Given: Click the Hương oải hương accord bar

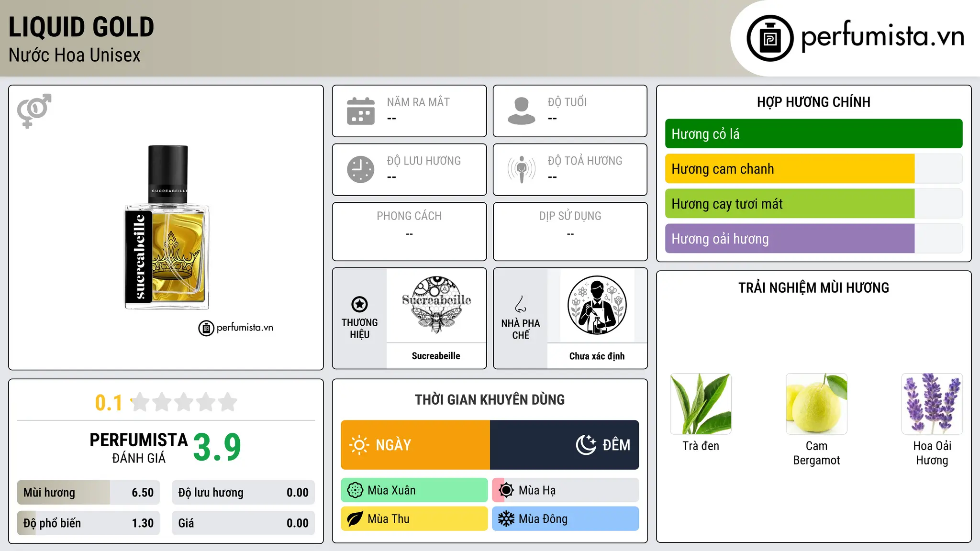Looking at the screenshot, I should pyautogui.click(x=813, y=239).
